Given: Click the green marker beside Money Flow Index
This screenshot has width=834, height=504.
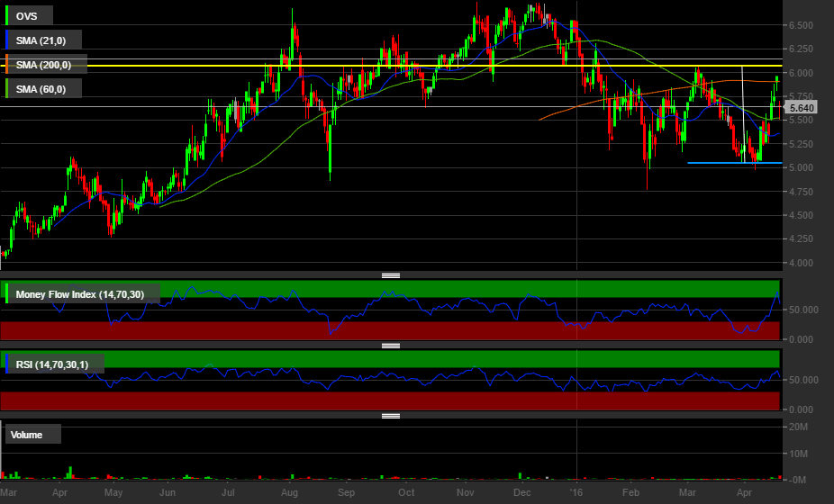Looking at the screenshot, I should 7,294.
